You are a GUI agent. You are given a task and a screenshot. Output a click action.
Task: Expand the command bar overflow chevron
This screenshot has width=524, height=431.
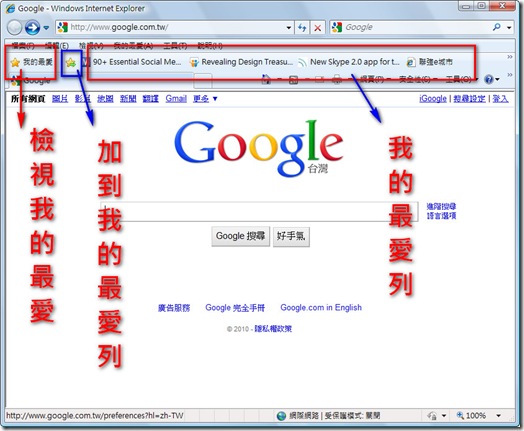coord(510,75)
